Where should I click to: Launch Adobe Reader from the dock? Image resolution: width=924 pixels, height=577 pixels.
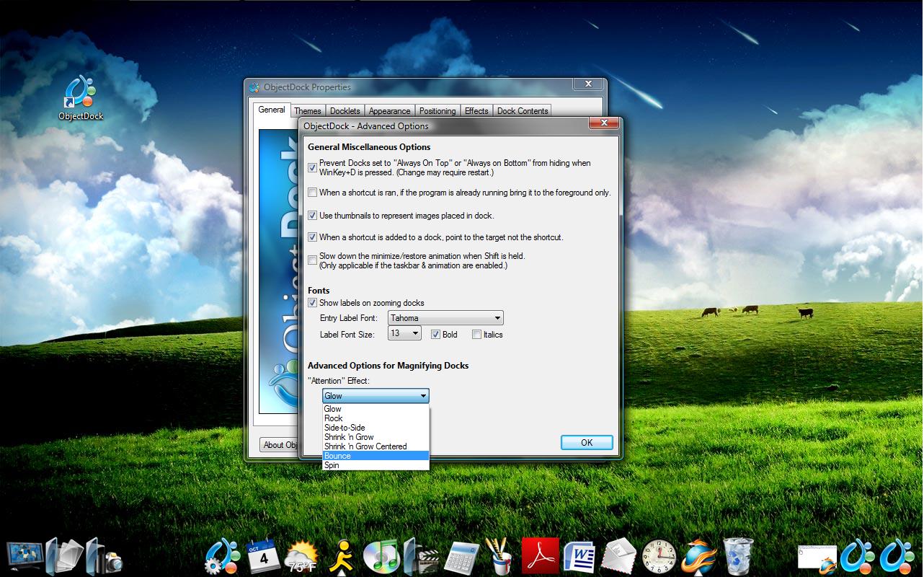click(x=540, y=556)
